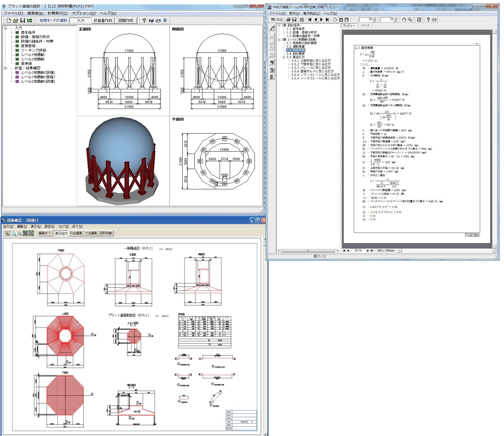
Task: Click the printer icon in the print preview toolbar
Action: coord(288,19)
